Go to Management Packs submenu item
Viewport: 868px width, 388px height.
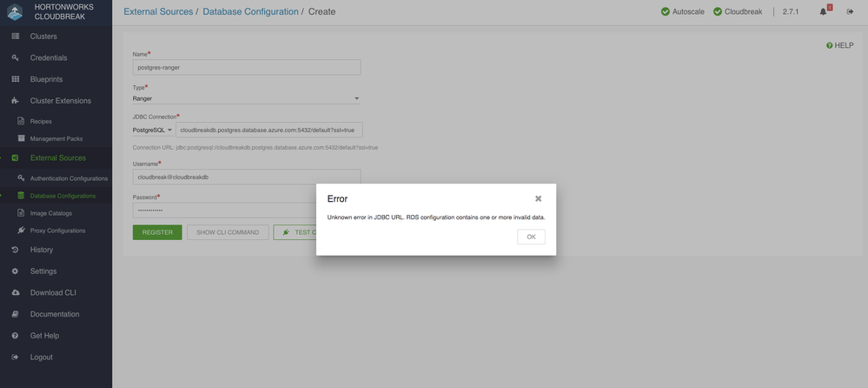click(x=56, y=138)
